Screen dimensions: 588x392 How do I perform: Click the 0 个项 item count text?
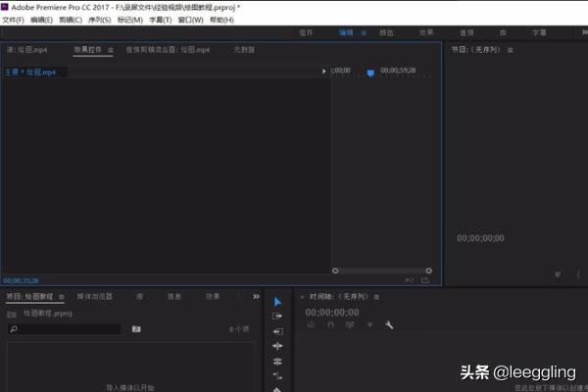[239, 329]
